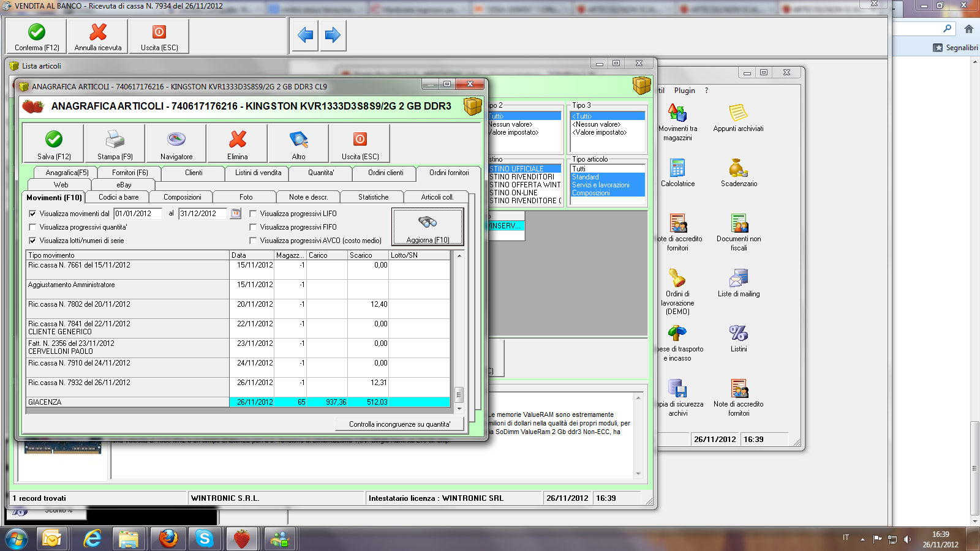
Task: Switch to the Statistiche tab
Action: (373, 197)
